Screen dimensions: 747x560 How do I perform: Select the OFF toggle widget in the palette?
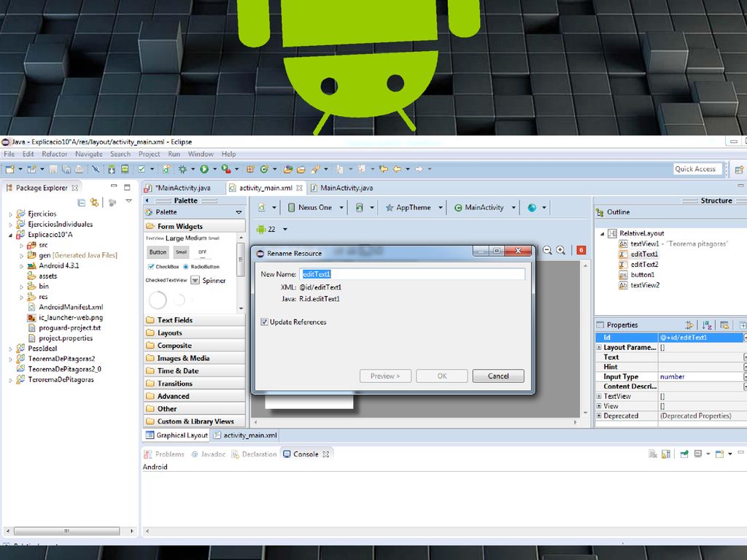(x=203, y=252)
